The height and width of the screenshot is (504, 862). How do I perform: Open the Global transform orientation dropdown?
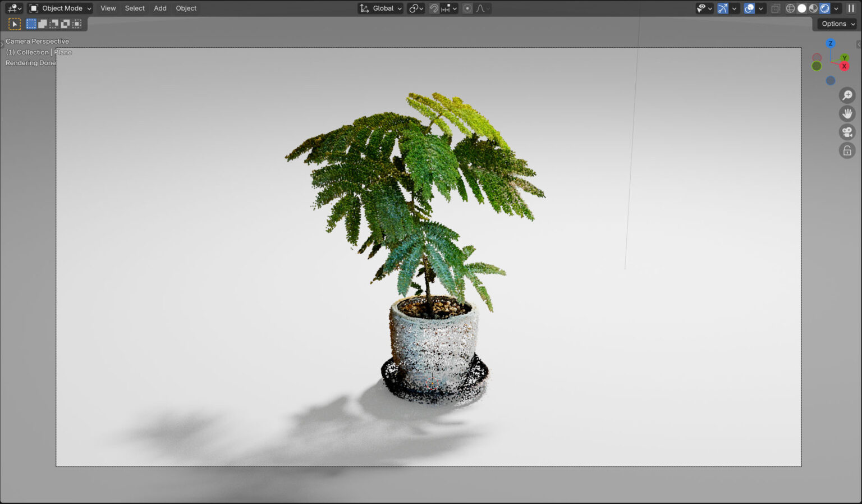pyautogui.click(x=381, y=8)
